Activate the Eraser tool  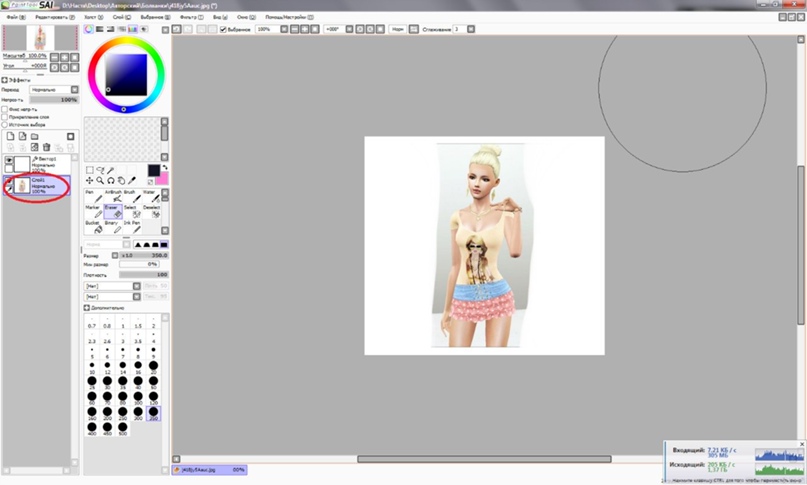click(113, 211)
